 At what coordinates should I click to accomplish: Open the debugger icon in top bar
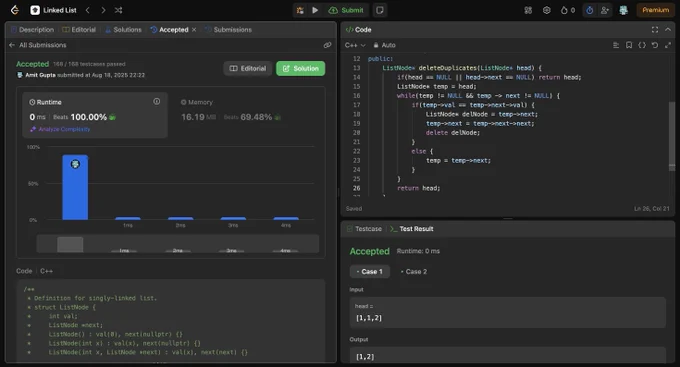point(300,10)
